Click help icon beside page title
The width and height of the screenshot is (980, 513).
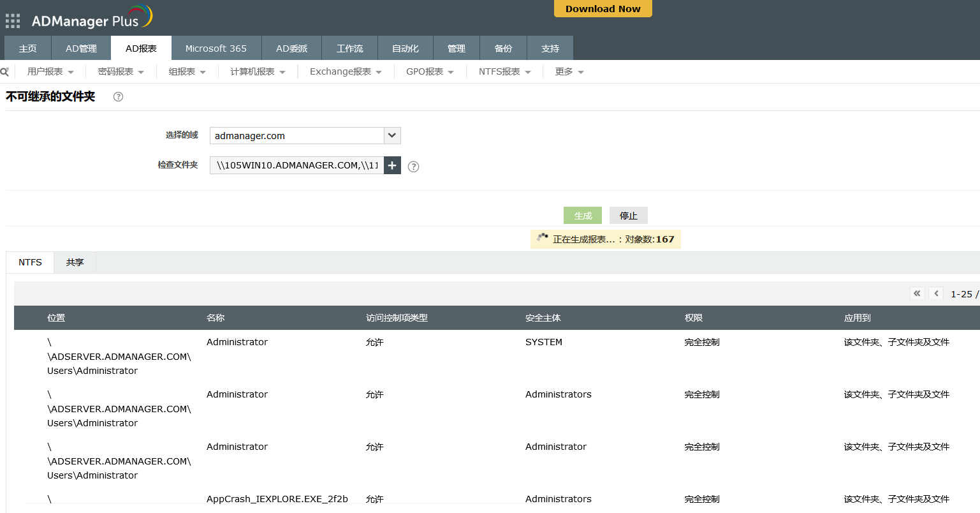(x=118, y=97)
